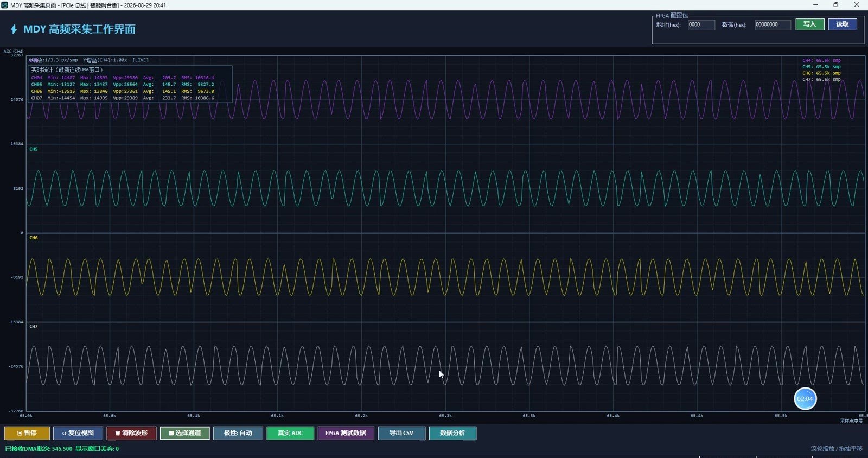Switch to 真实 ADC source
Screen dimensions: 868x458
pos(290,433)
